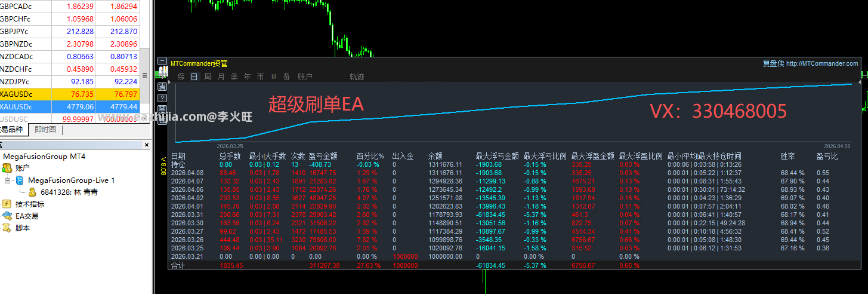Select the M tab in MTCommander
The height and width of the screenshot is (294, 868).
point(273,76)
